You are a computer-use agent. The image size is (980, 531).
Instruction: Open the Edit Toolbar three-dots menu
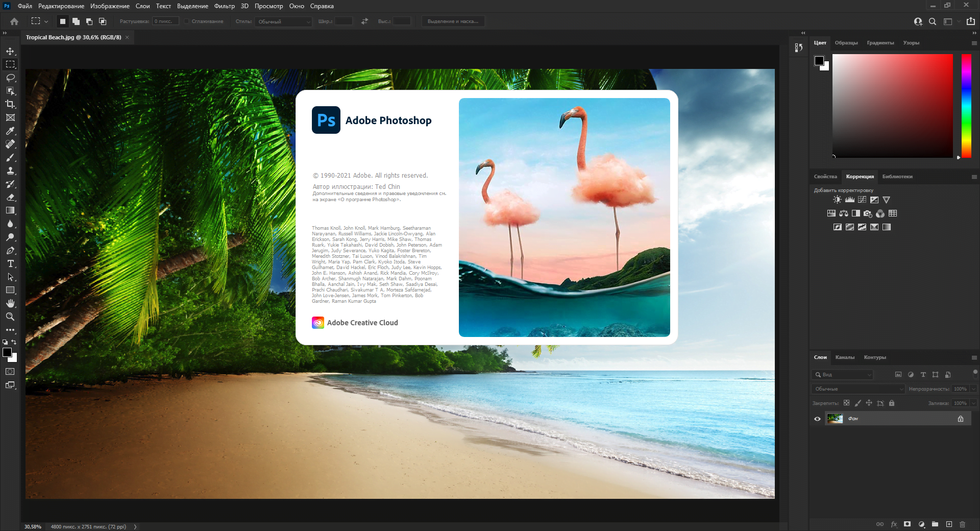[10, 330]
